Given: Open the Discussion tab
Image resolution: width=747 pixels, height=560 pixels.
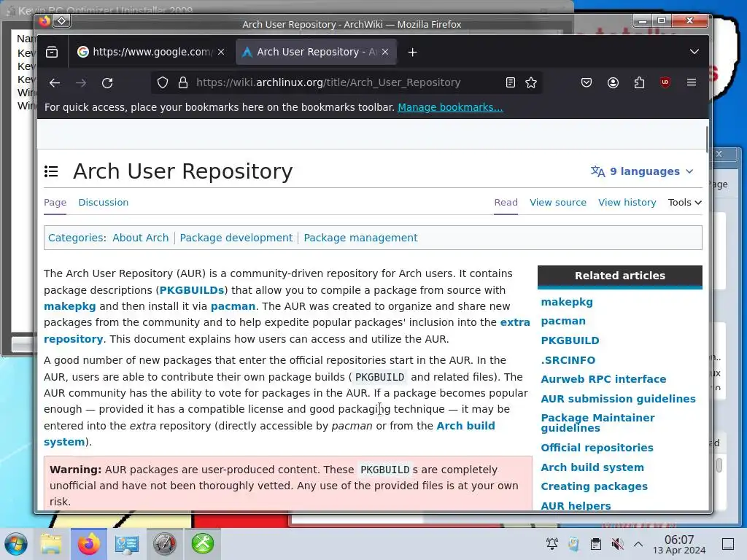Looking at the screenshot, I should (104, 203).
